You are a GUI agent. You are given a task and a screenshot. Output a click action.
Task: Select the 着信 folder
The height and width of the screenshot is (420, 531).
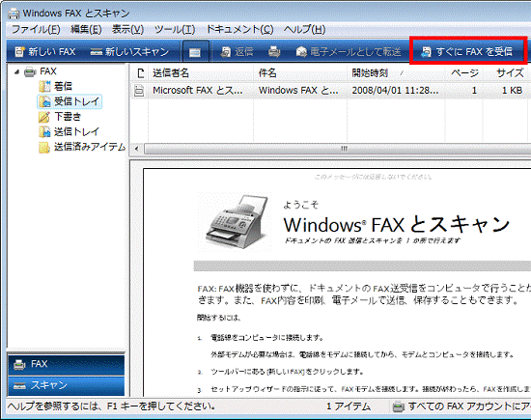pos(63,86)
